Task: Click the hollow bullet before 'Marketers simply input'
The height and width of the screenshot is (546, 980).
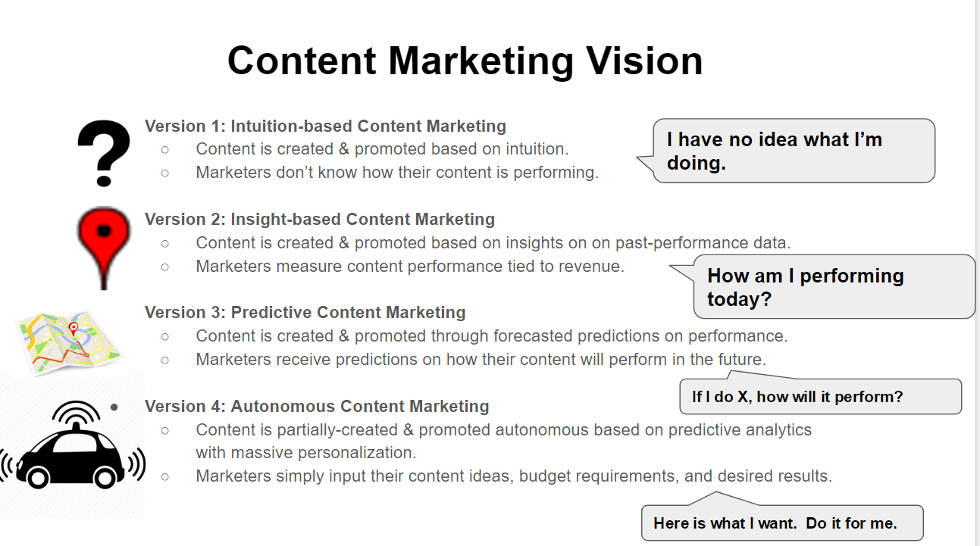Action: pos(164,476)
